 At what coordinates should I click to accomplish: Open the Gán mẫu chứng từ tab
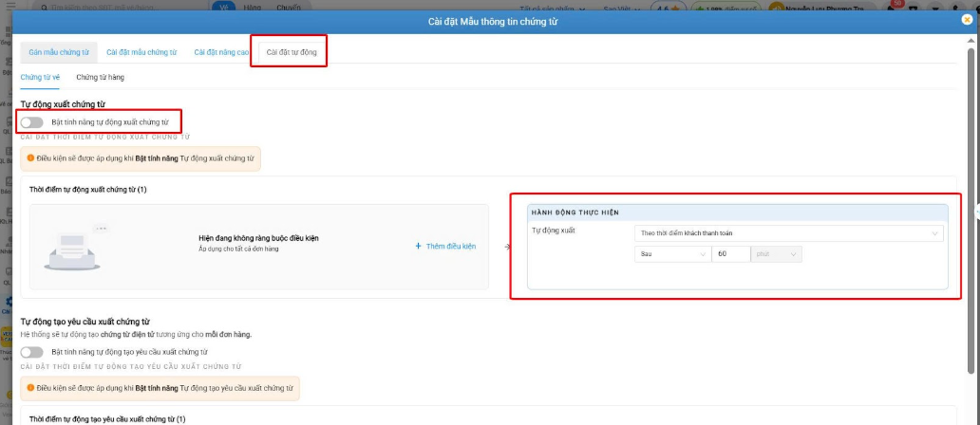(59, 52)
